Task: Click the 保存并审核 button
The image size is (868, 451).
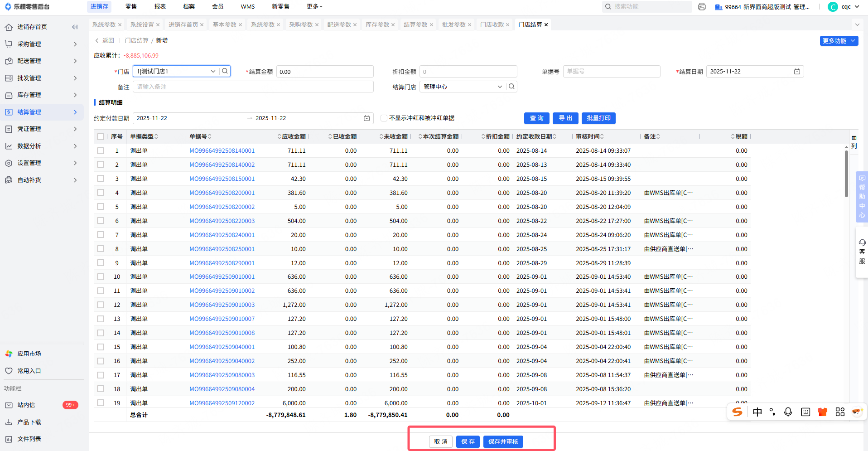Action: (x=503, y=441)
